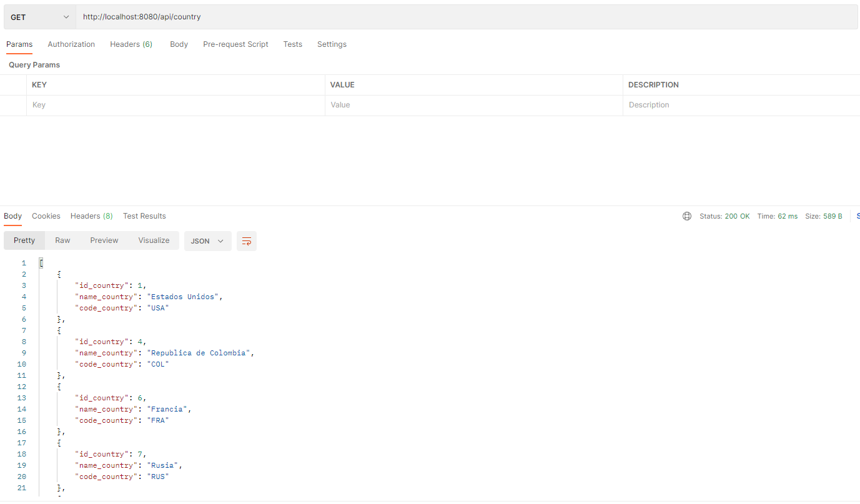
Task: Open the Preview response view
Action: (x=104, y=240)
